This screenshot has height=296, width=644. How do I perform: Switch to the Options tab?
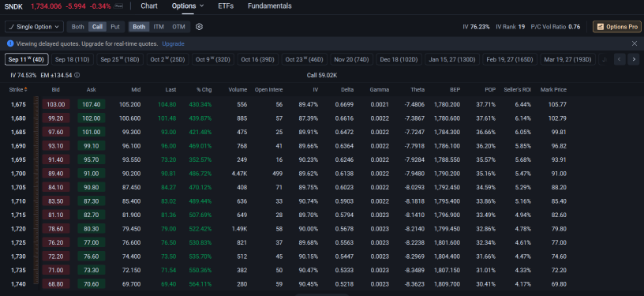[184, 6]
